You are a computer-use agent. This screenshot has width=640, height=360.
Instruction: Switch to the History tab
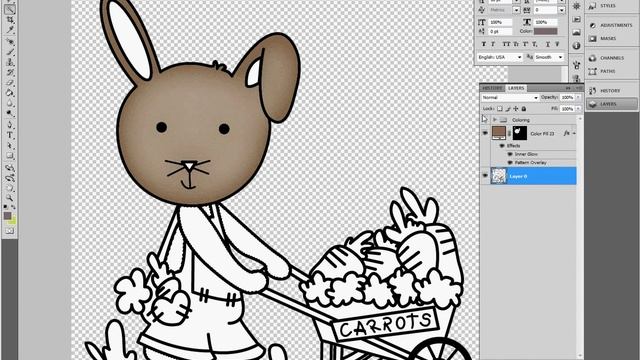(492, 88)
